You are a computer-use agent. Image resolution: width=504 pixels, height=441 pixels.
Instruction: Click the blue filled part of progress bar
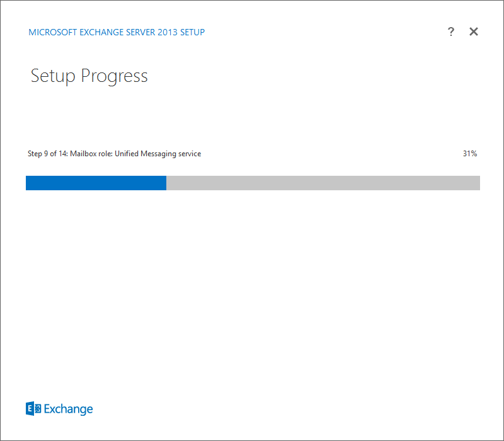[x=96, y=183]
